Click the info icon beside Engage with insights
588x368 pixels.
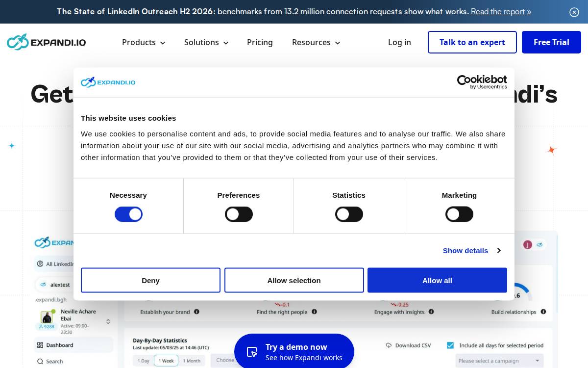tap(431, 312)
